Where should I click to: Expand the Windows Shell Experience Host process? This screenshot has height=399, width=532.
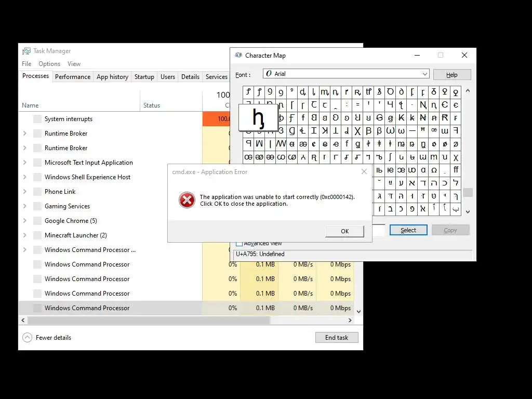[25, 177]
